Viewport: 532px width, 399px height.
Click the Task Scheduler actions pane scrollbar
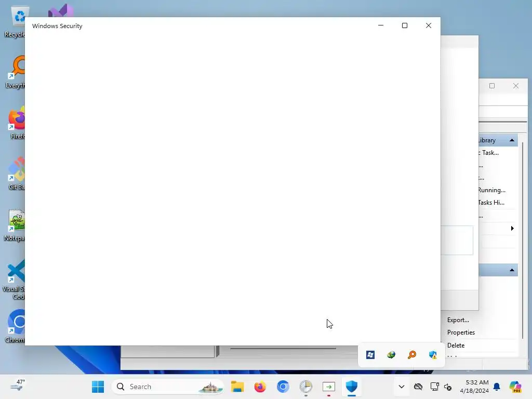click(x=523, y=241)
